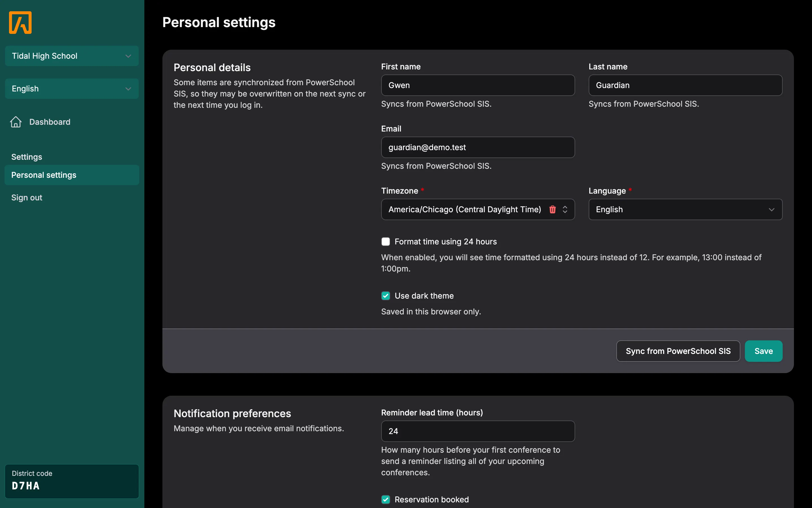Click the Dashboard home icon
The height and width of the screenshot is (508, 812).
[16, 122]
